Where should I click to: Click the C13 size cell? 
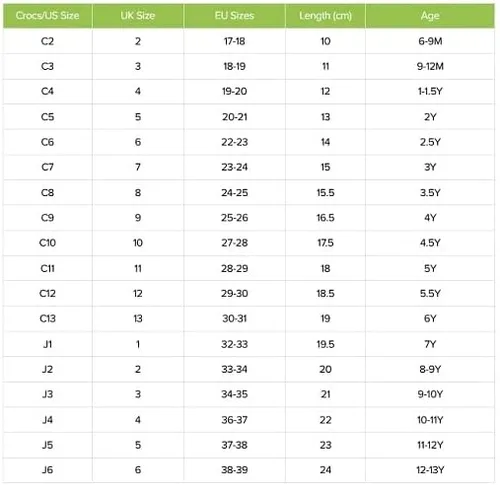pos(47,319)
